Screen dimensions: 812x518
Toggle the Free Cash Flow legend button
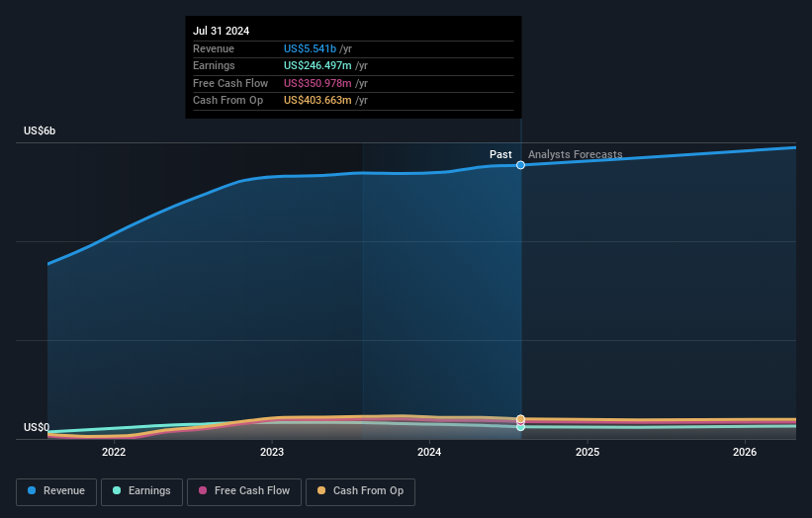click(244, 491)
